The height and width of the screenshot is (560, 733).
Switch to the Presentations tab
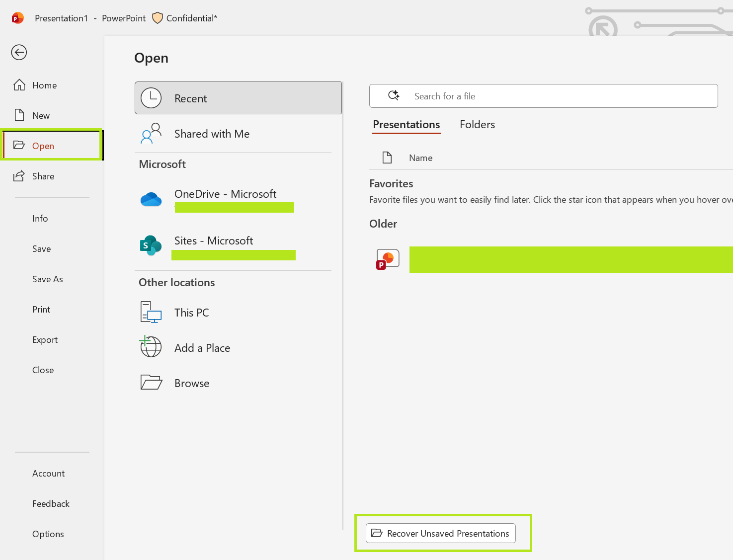[407, 125]
